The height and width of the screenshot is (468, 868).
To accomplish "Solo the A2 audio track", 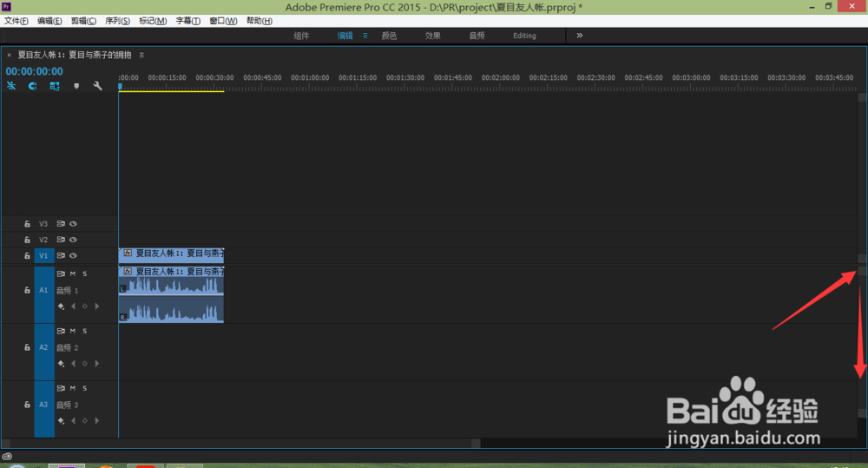I will point(85,331).
